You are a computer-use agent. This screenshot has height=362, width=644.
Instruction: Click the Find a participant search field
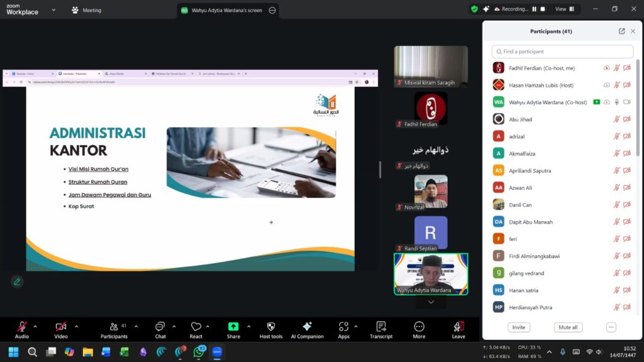[562, 52]
